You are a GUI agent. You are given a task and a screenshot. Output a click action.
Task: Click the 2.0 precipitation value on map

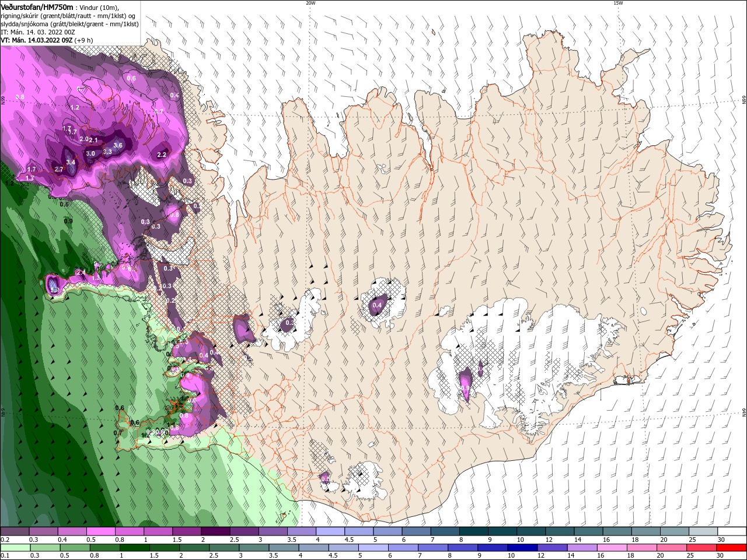point(83,139)
